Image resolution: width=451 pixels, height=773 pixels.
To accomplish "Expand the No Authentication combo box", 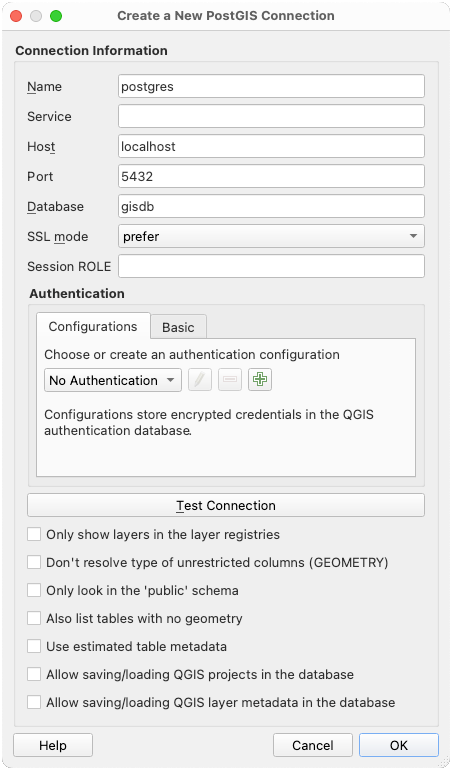I will coord(113,380).
